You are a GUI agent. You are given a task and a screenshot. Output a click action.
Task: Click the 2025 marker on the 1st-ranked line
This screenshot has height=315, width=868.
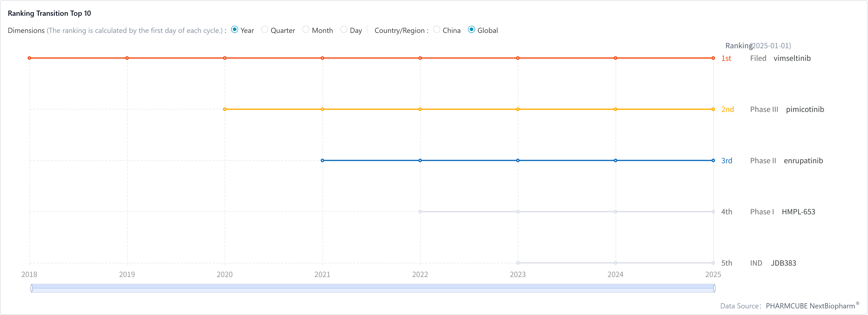(x=713, y=58)
